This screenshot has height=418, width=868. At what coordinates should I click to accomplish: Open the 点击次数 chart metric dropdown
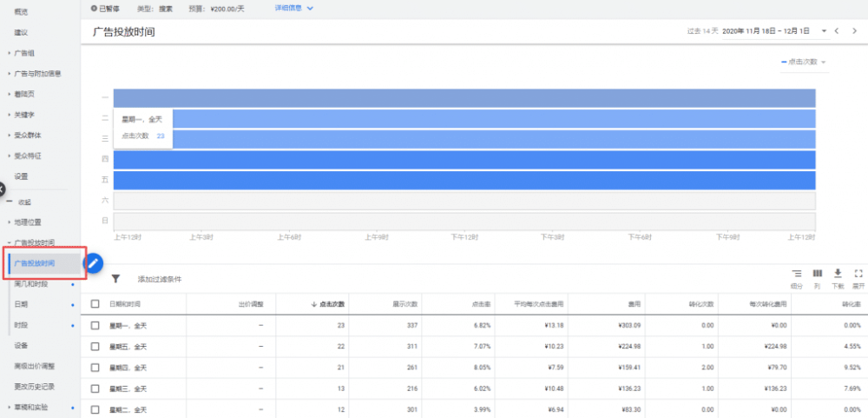tap(804, 63)
